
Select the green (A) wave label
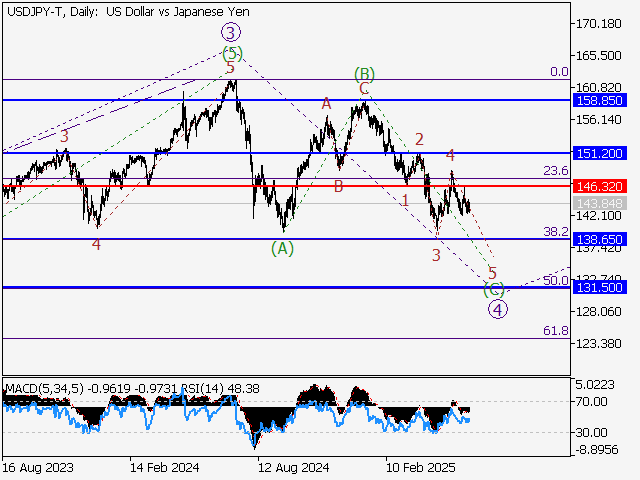[x=283, y=249]
